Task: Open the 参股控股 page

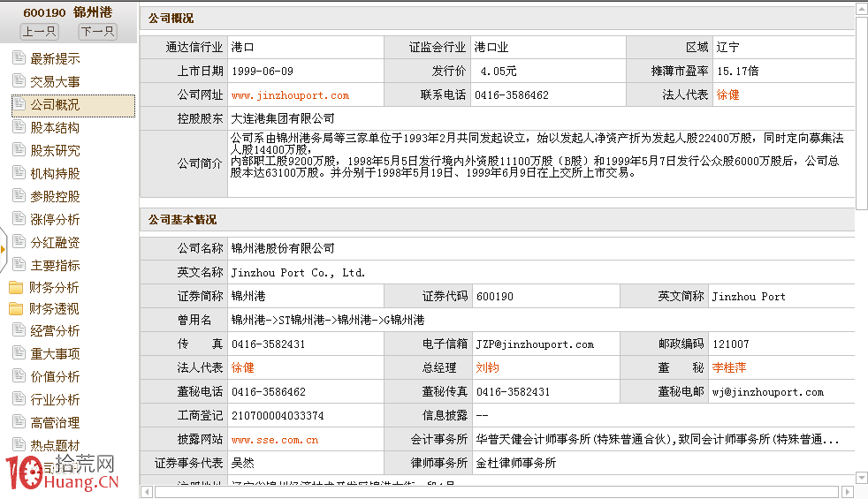Action: pos(55,196)
